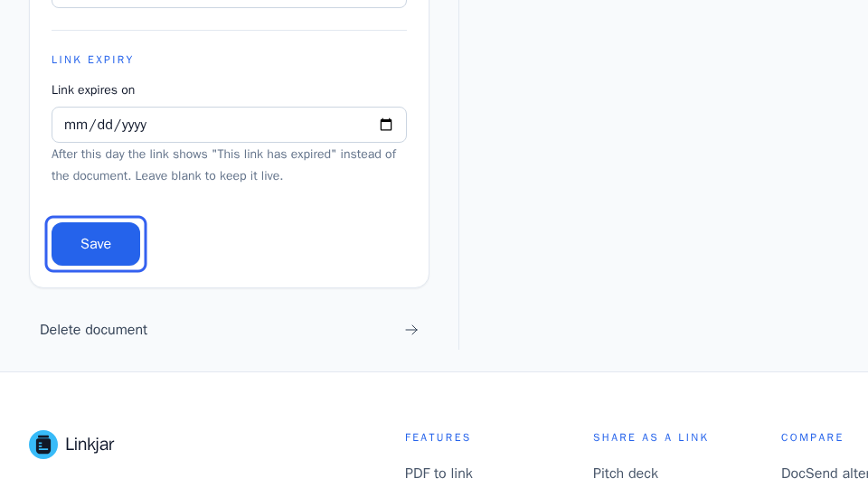
Task: Click the Linkjar jar logo icon
Action: 43,445
